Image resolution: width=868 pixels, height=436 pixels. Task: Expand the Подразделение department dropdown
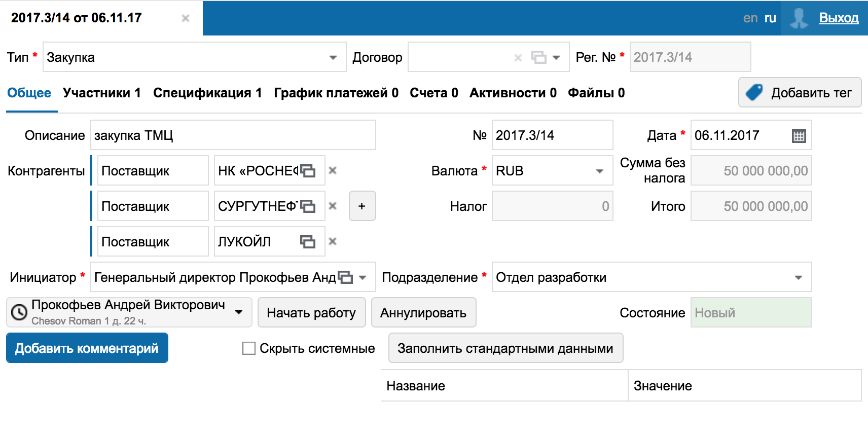click(799, 277)
